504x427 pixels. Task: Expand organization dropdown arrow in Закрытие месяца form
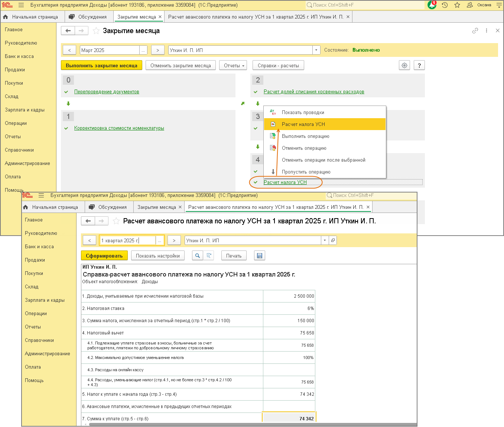(x=316, y=50)
